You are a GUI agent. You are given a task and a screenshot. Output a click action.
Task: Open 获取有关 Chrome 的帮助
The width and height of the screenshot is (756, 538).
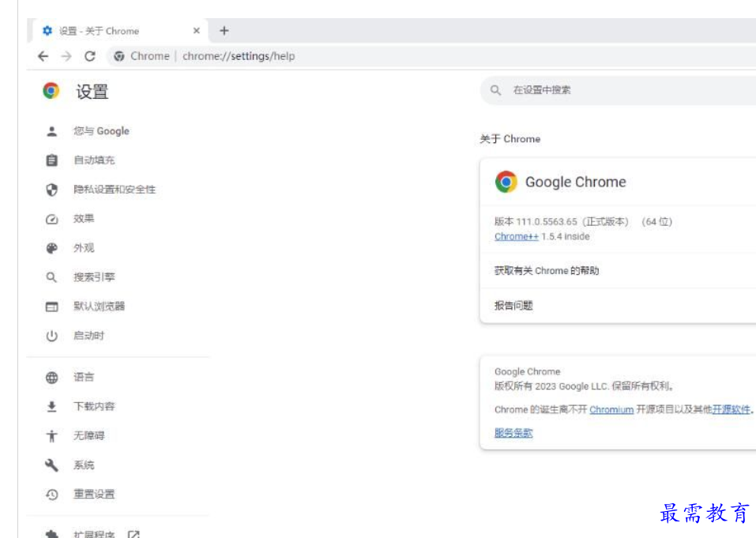547,271
